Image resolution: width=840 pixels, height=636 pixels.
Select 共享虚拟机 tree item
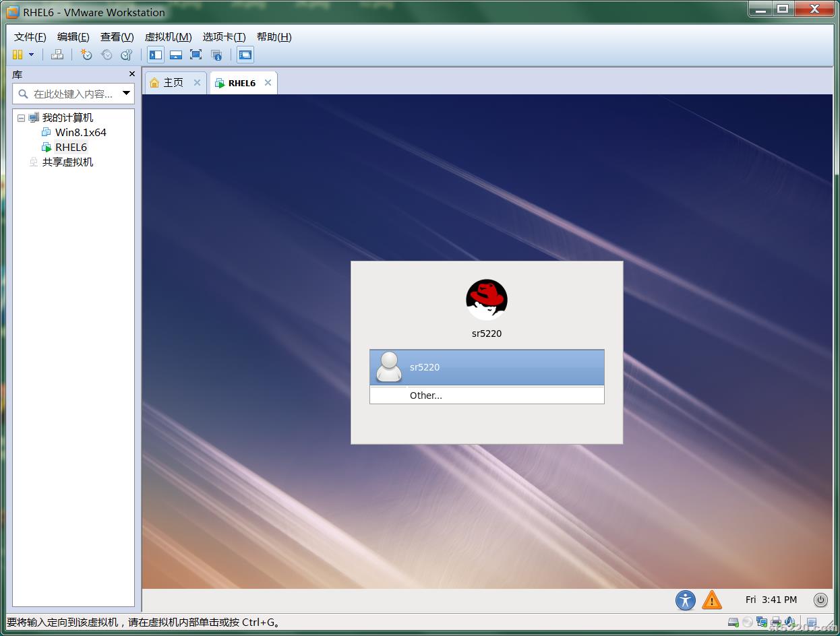click(x=67, y=162)
